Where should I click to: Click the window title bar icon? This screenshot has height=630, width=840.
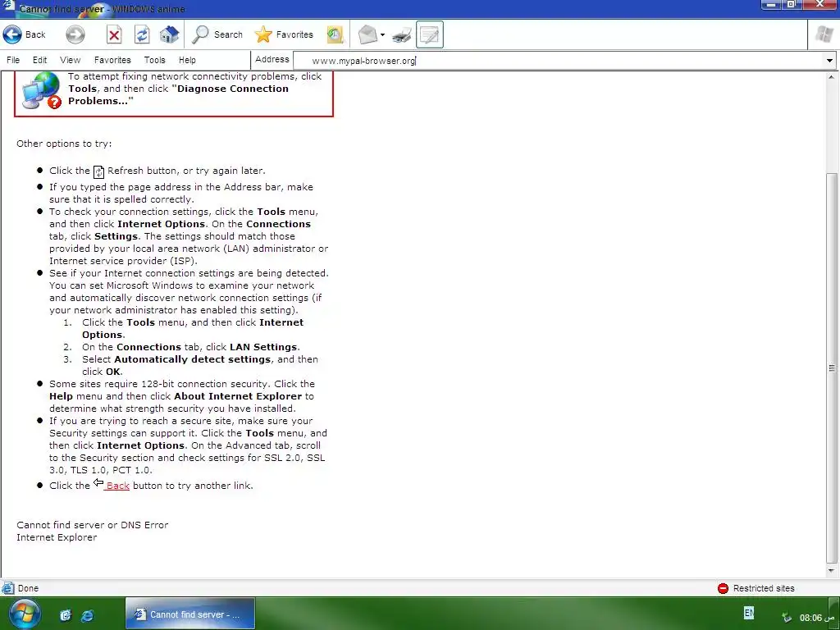[8, 7]
